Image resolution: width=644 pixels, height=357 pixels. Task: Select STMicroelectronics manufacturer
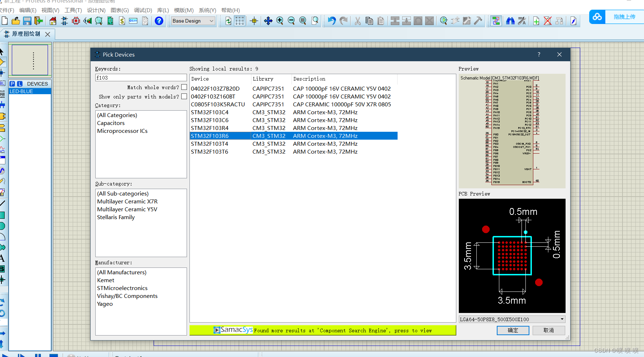(x=122, y=288)
